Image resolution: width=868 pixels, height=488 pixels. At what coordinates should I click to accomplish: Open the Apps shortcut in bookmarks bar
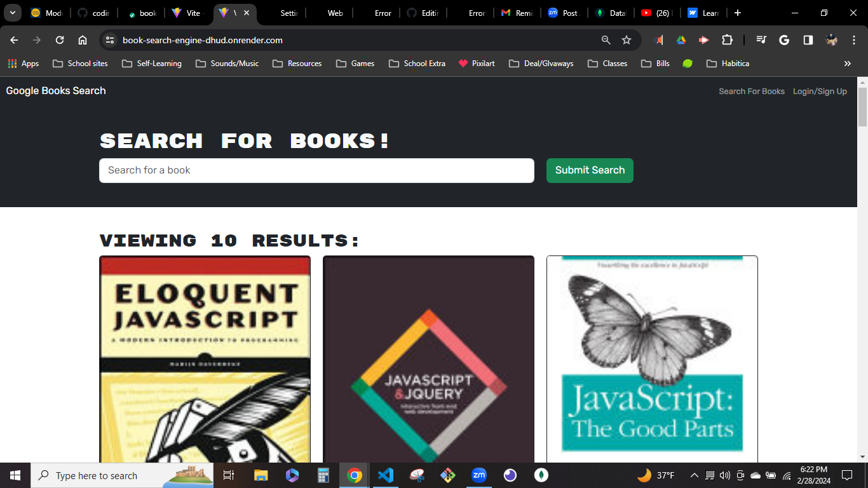tap(24, 64)
